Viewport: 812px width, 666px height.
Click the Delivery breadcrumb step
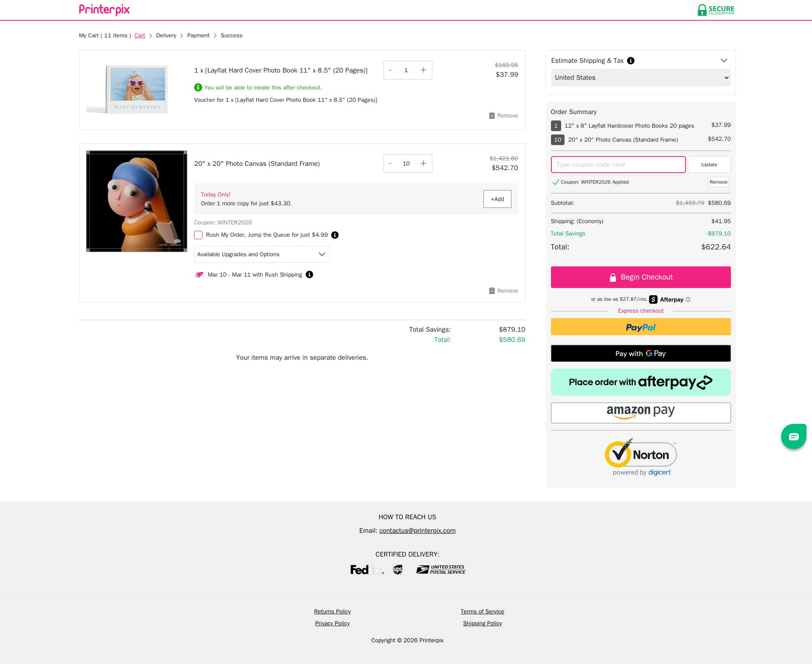[166, 36]
